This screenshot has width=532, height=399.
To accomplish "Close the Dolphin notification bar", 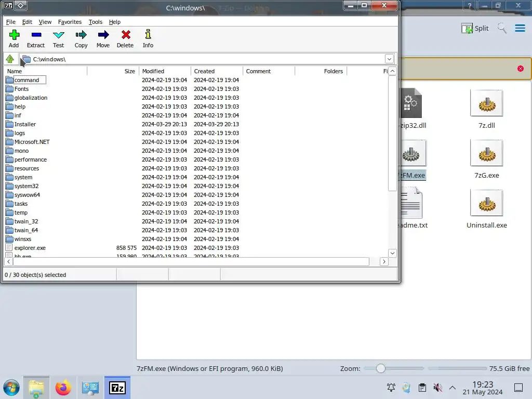I will point(521,69).
